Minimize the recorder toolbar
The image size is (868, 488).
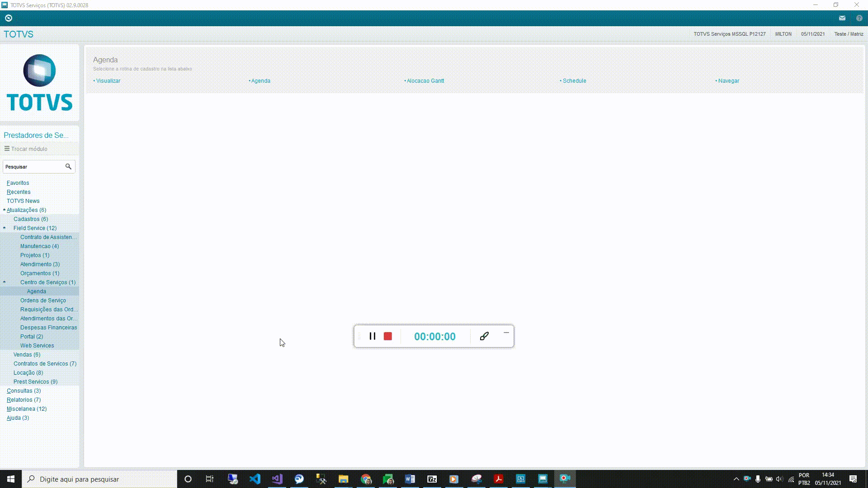[x=506, y=333]
